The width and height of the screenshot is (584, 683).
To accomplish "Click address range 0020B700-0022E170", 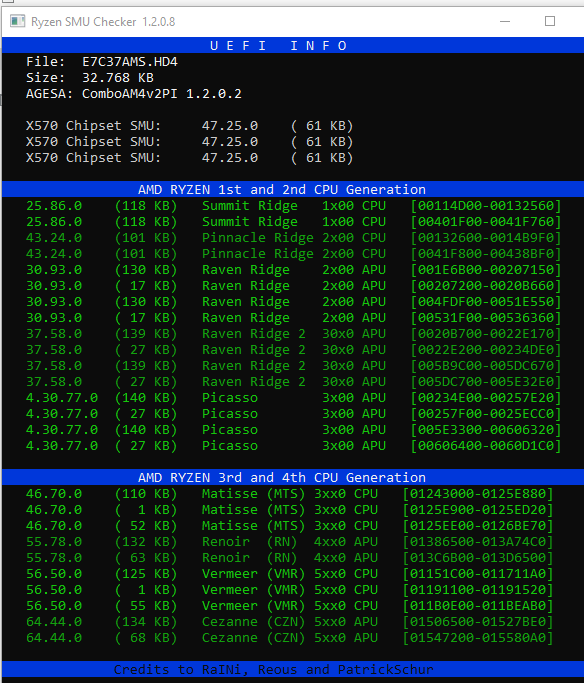I will click(x=486, y=334).
